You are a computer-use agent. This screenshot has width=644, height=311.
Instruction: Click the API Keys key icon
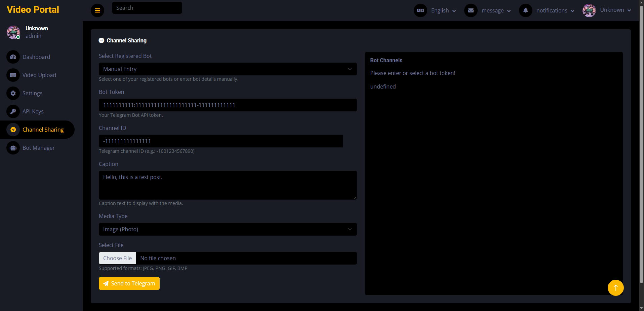[13, 111]
